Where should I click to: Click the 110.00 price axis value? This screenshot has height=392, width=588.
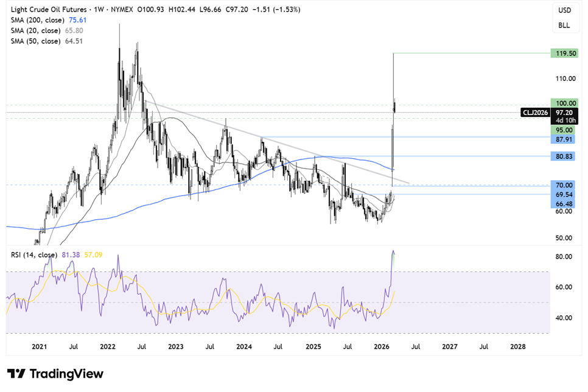pyautogui.click(x=565, y=79)
